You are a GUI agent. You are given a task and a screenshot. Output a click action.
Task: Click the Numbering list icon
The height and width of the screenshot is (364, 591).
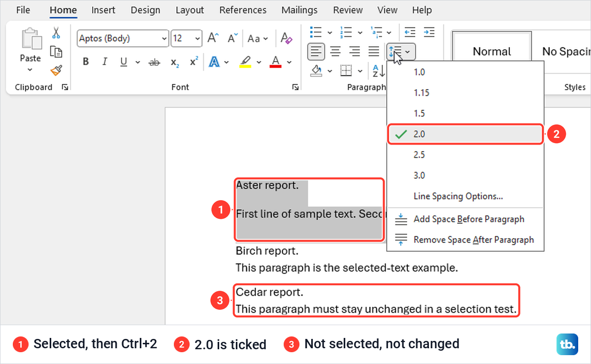click(x=346, y=32)
